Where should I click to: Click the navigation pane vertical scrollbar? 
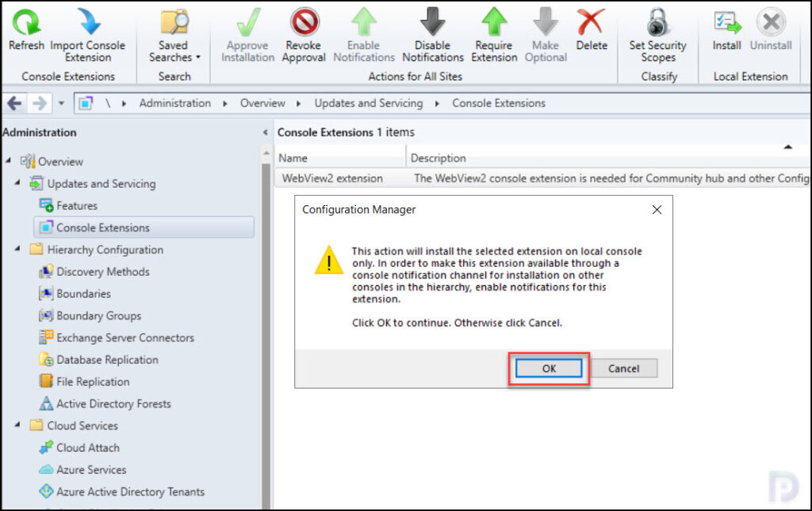click(x=266, y=336)
